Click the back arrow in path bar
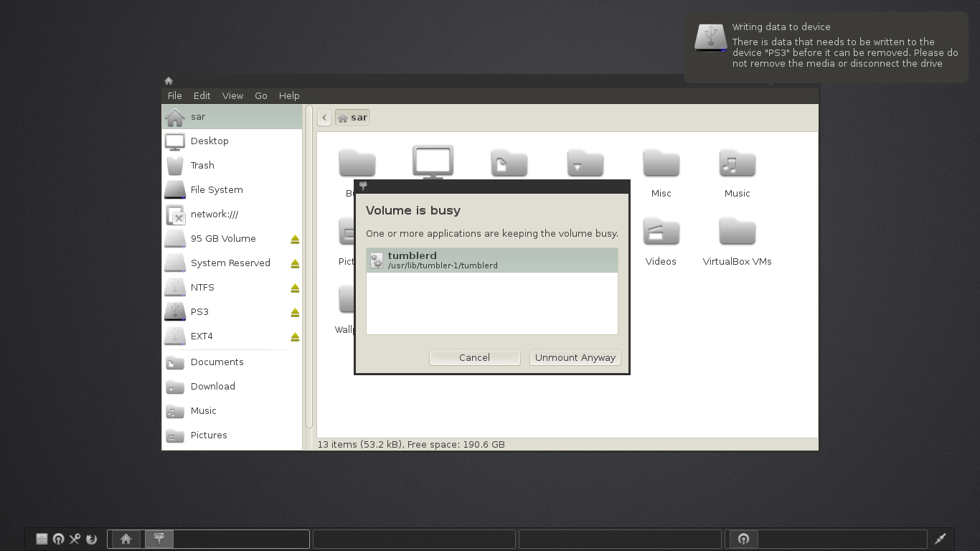980x551 pixels. click(324, 118)
